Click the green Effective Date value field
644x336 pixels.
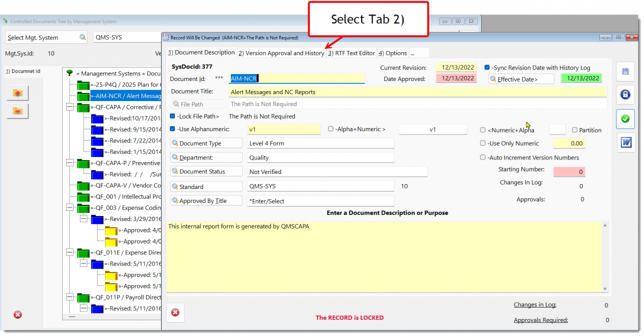click(582, 79)
